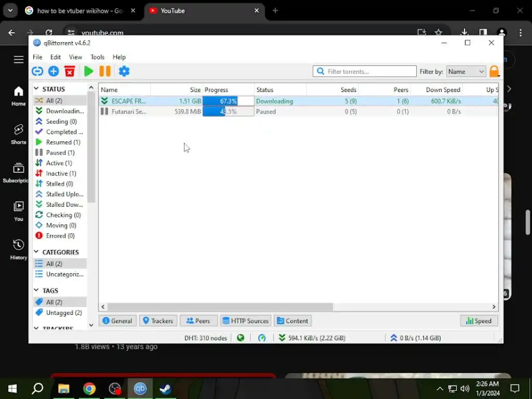532x399 pixels.
Task: Click the 48.5% progress bar
Action: click(x=229, y=112)
